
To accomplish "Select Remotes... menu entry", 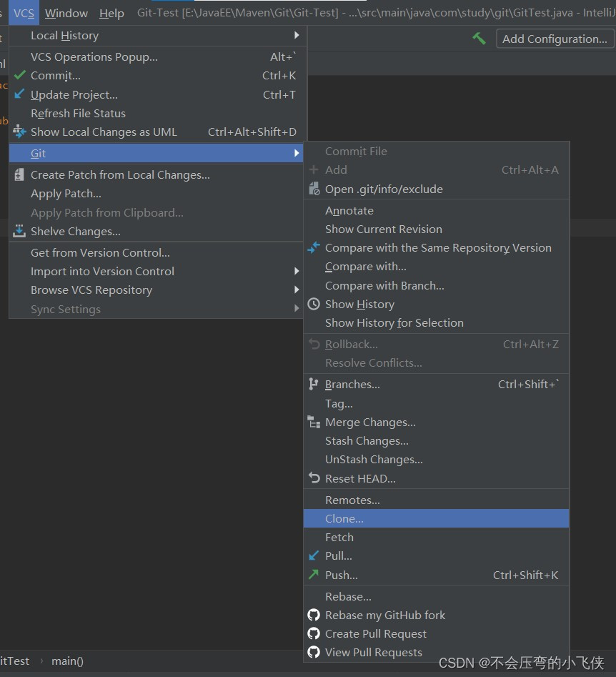I will [x=436, y=500].
